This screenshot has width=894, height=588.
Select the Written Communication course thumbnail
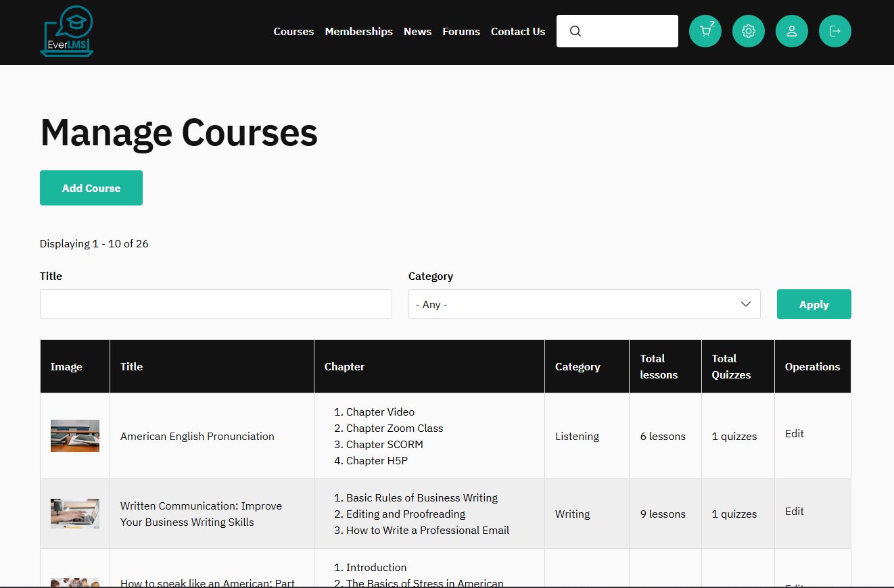pyautogui.click(x=75, y=514)
